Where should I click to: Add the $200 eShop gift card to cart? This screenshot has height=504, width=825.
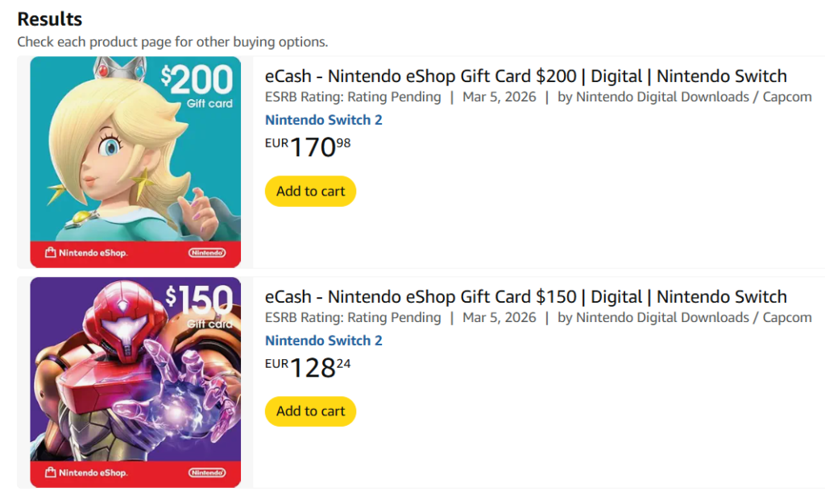pyautogui.click(x=310, y=191)
